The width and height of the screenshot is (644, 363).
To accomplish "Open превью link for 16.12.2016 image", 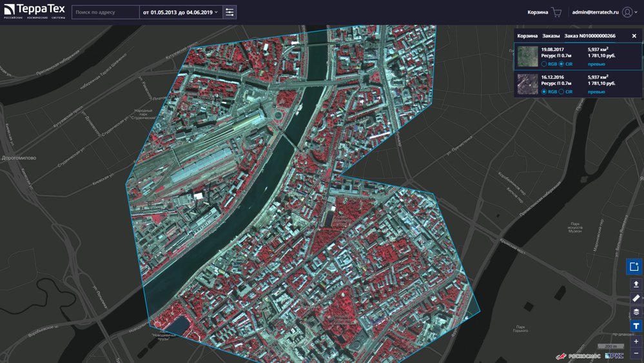I will [x=596, y=92].
